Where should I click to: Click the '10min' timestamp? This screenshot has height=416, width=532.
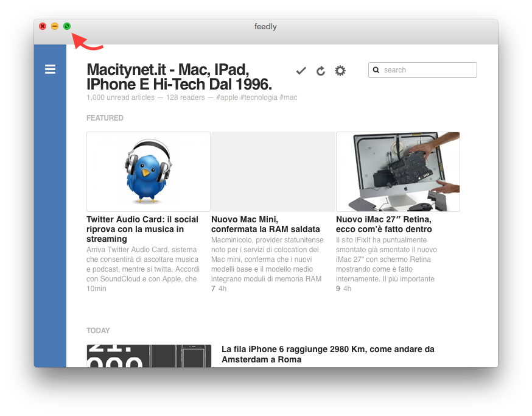coord(96,289)
